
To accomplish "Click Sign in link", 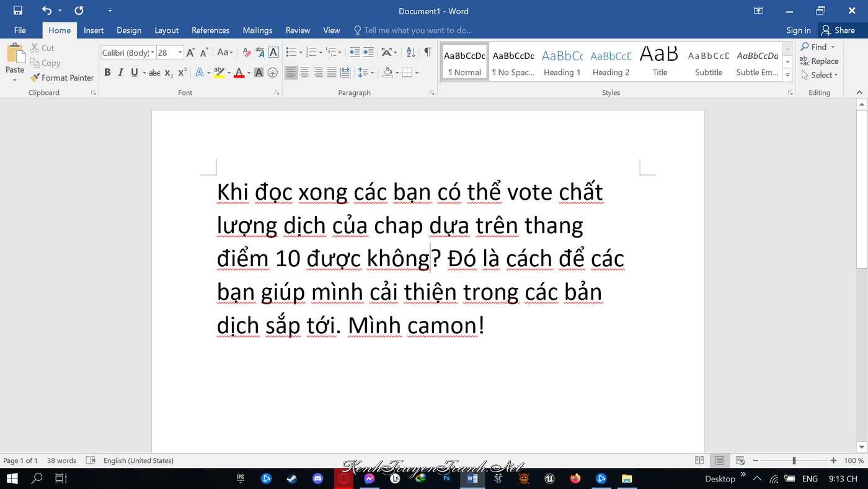I will 798,30.
